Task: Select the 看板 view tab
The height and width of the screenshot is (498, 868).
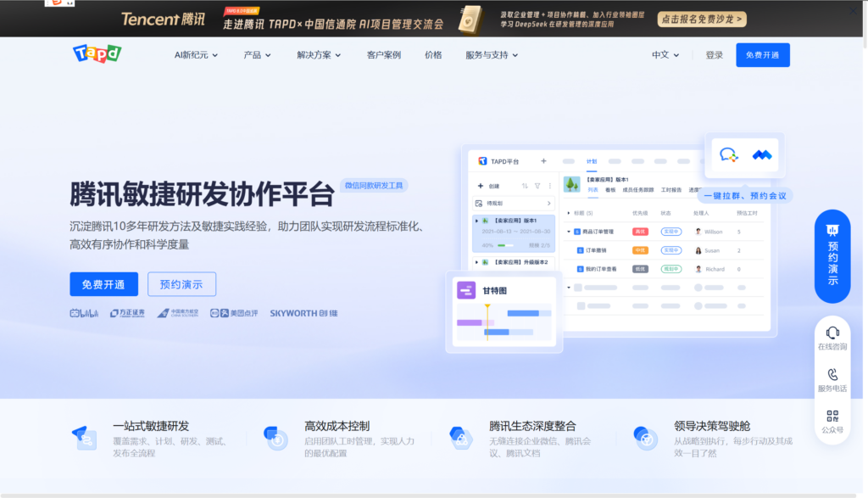Action: tap(610, 190)
